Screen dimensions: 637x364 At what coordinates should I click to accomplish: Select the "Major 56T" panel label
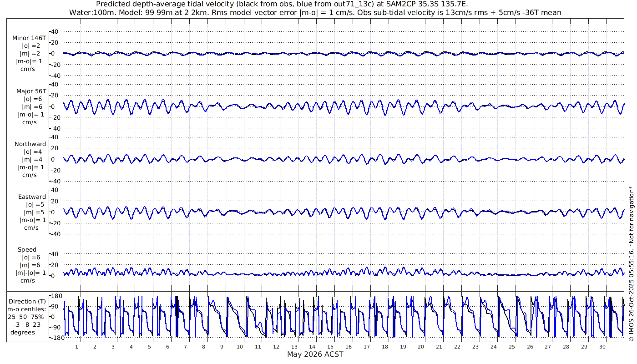click(30, 91)
